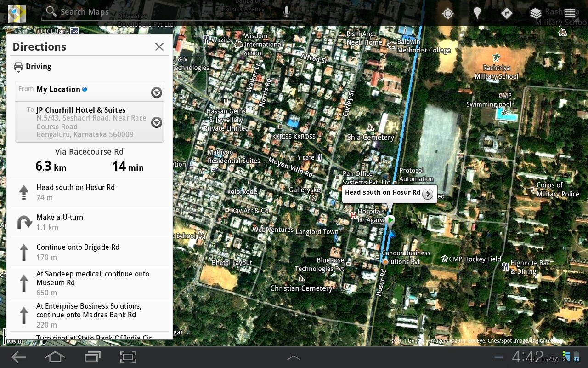
Task: Tap Corps of Military Police label
Action: [558, 190]
